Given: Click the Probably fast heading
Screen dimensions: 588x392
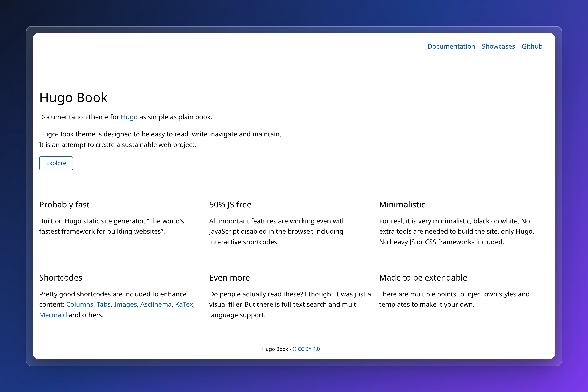Looking at the screenshot, I should click(64, 205).
